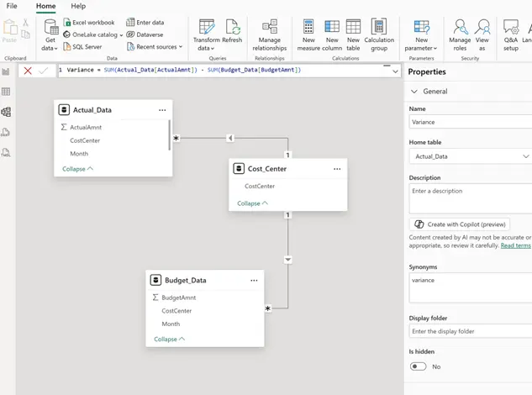
Task: Click Create with Copilot (preview) button
Action: (x=461, y=224)
